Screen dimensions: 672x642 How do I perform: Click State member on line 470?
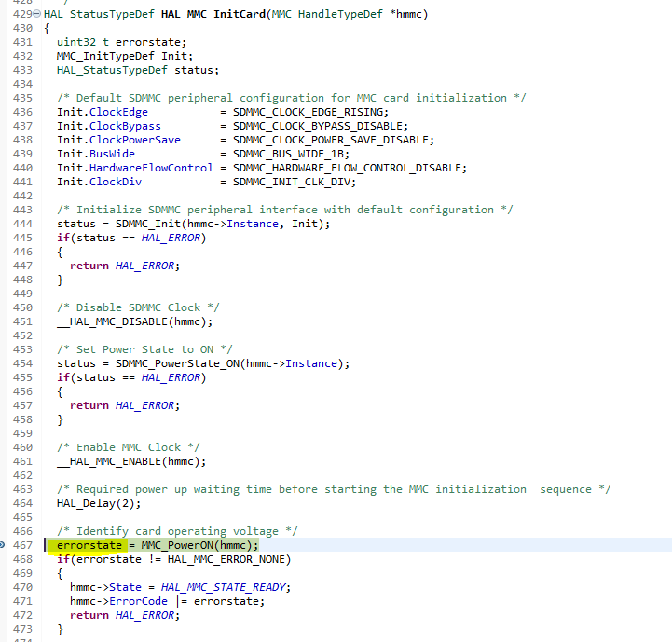125,587
